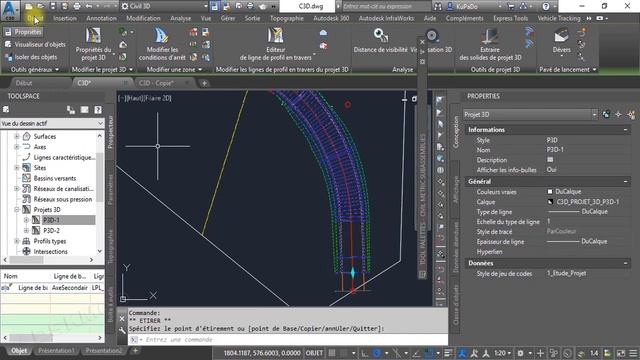Viewport: 640px width, 360px height.
Task: Click the Calque C3D_PROJET_3D_P3D-1 layer swatch
Action: coord(550,202)
